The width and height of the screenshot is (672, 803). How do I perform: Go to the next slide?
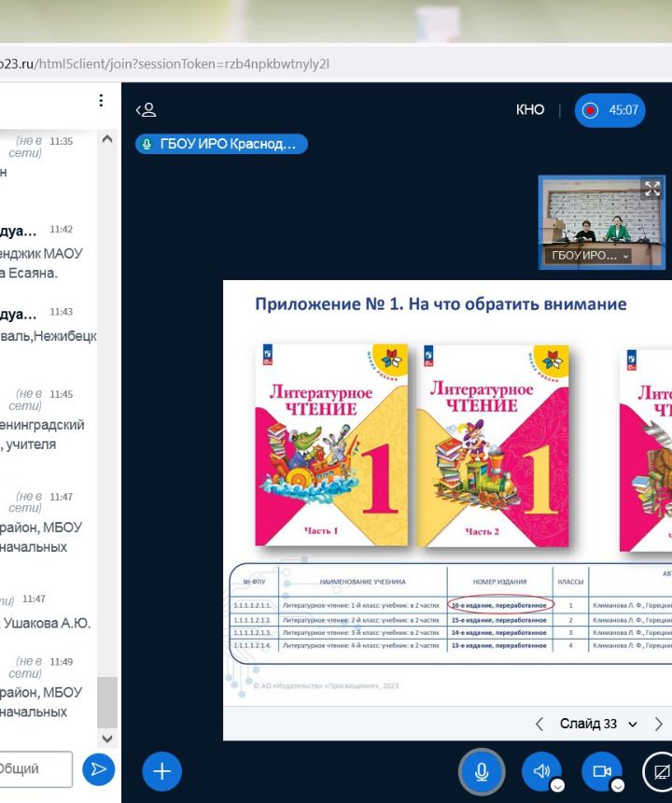tap(659, 724)
